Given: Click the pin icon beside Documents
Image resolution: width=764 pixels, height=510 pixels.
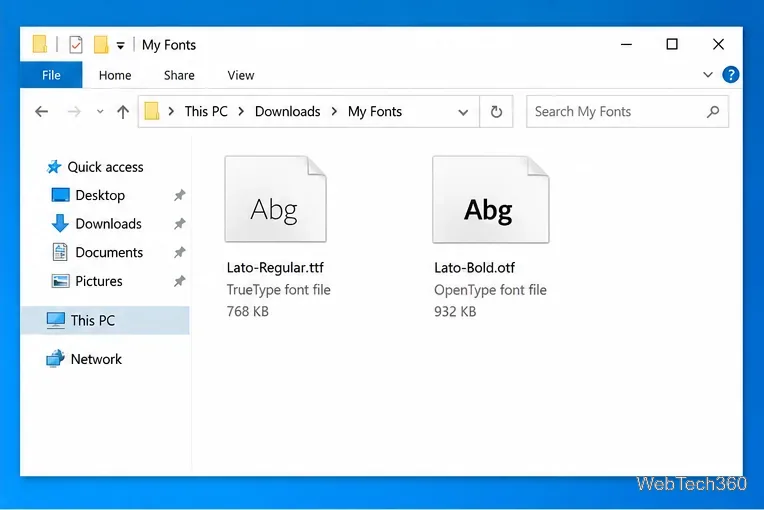Looking at the screenshot, I should coord(180,252).
